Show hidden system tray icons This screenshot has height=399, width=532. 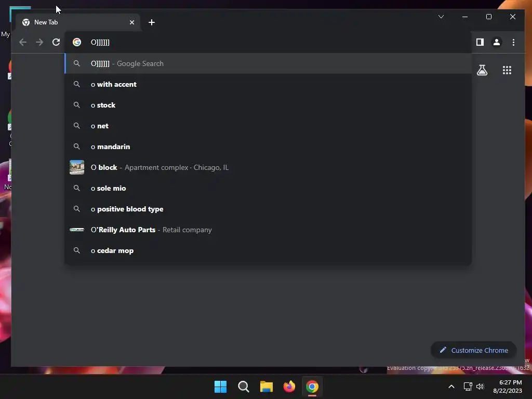(451, 387)
